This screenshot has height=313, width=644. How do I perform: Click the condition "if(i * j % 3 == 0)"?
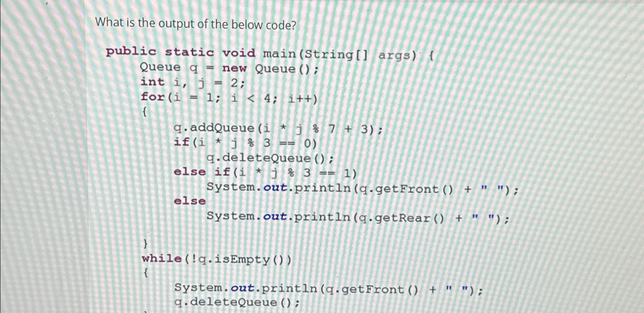coord(245,143)
